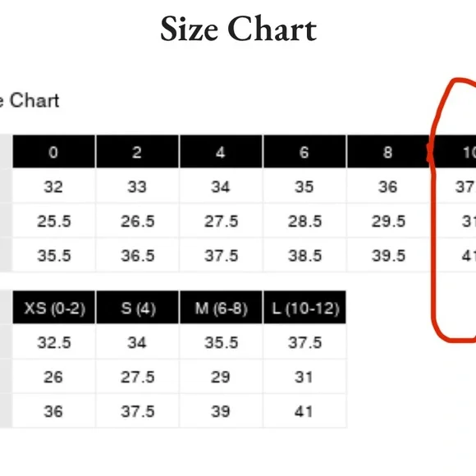Image resolution: width=476 pixels, height=476 pixels.
Task: Click the 28.5 cell under size 6
Action: coord(304,221)
